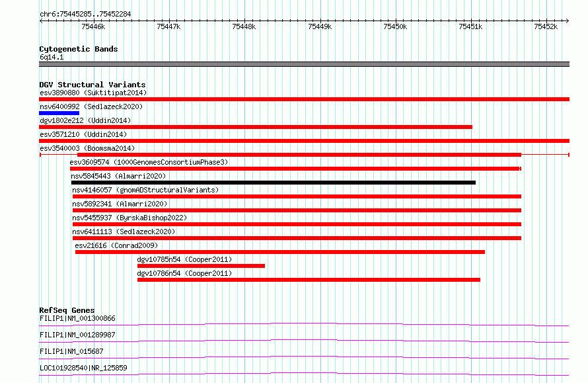Select the nsv5892341 red bar

pos(297,210)
